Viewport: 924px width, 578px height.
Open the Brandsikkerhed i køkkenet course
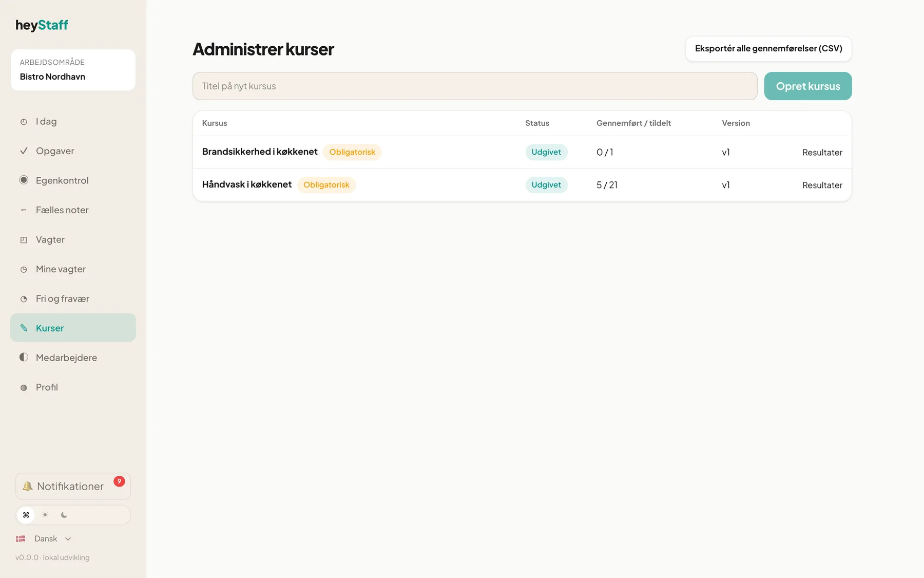pyautogui.click(x=260, y=152)
